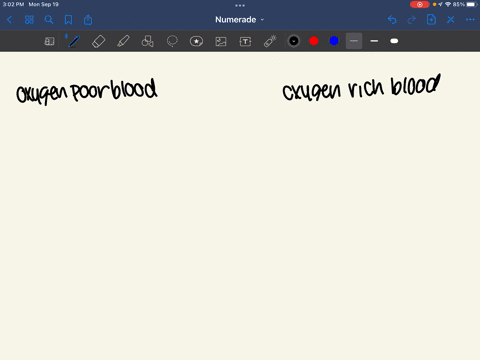Choose the black pen color
Image resolution: width=480 pixels, height=360 pixels.
pos(294,41)
